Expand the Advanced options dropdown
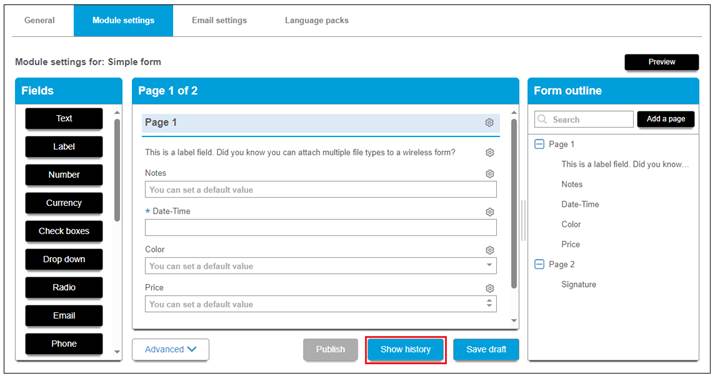Image resolution: width=720 pixels, height=378 pixels. click(x=170, y=350)
